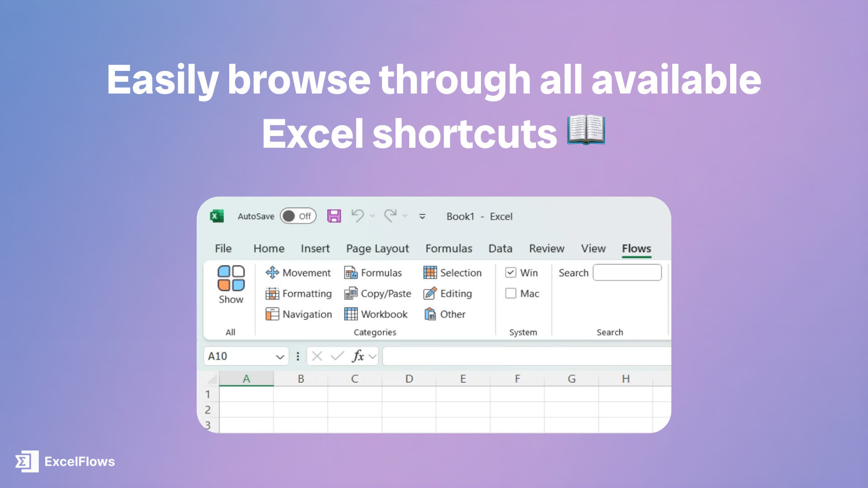The image size is (868, 488).
Task: Switch to the View tab
Action: 593,249
